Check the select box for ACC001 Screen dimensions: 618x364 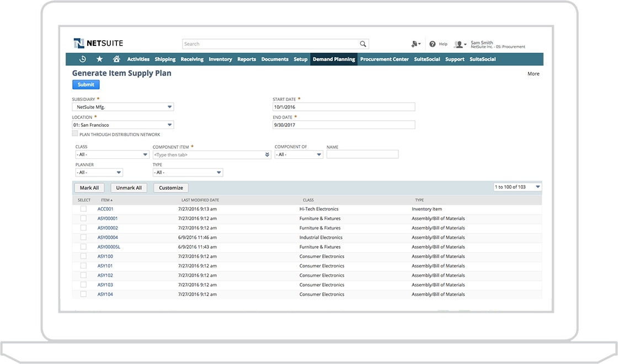click(83, 209)
